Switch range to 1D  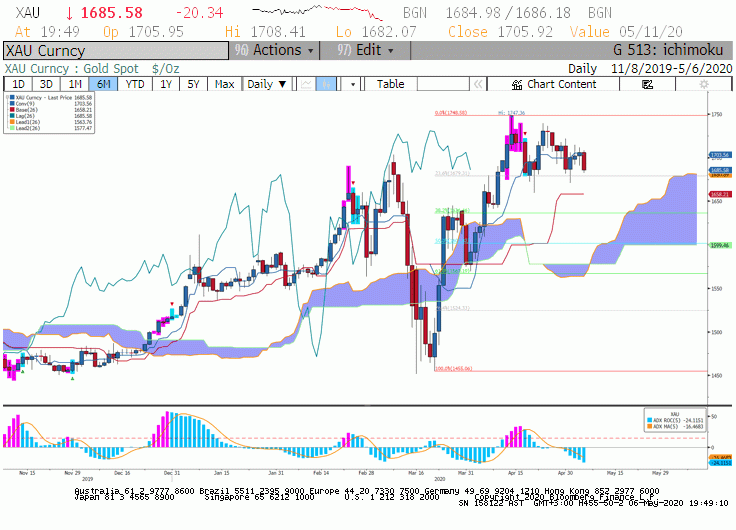(18, 84)
